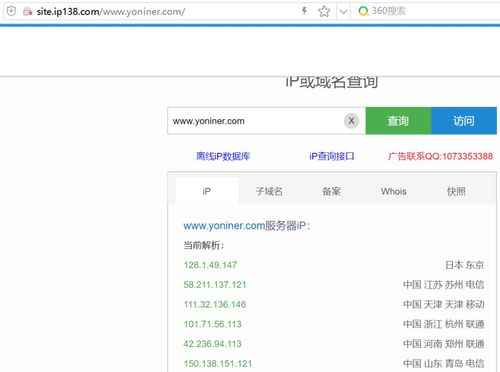Image resolution: width=500 pixels, height=372 pixels.
Task: Click the green 查询 query button
Action: tap(398, 121)
